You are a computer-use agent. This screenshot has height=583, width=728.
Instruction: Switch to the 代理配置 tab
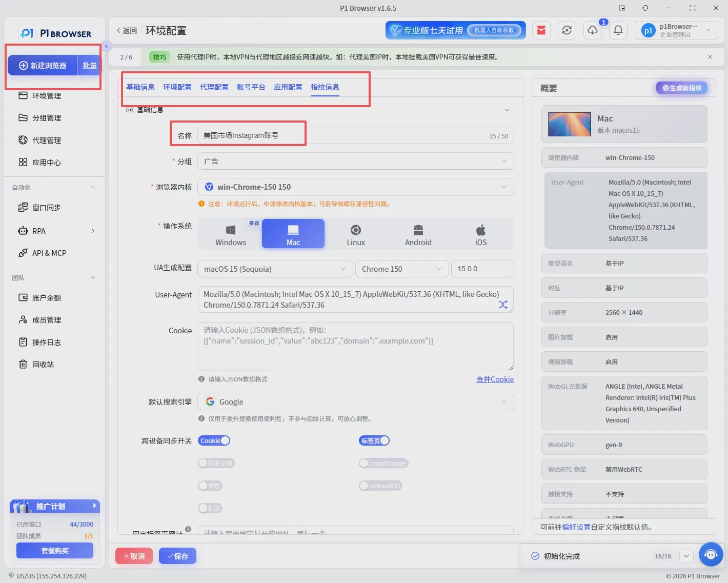click(x=214, y=87)
